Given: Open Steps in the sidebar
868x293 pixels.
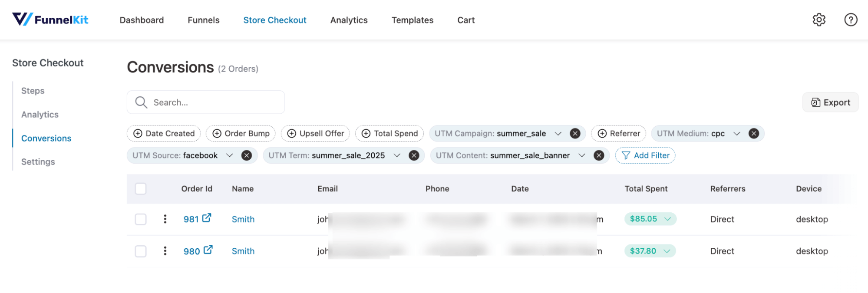Looking at the screenshot, I should click(x=33, y=91).
